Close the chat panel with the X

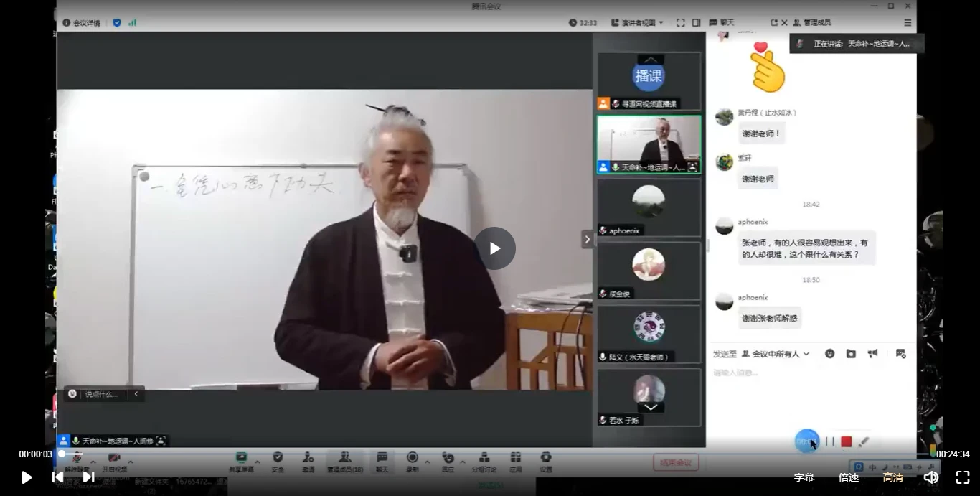pyautogui.click(x=784, y=23)
